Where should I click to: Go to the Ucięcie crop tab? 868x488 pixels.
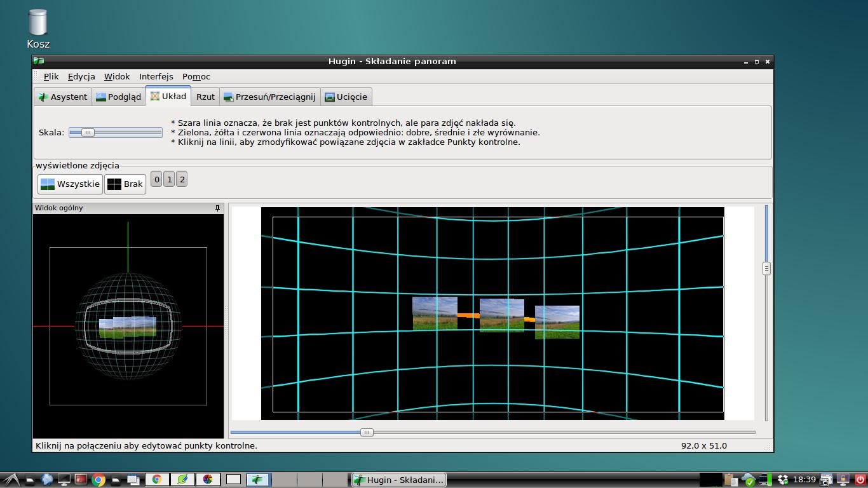tap(346, 97)
